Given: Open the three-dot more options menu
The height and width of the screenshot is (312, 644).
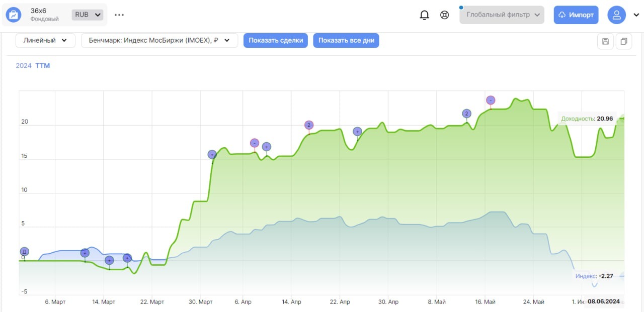Looking at the screenshot, I should (119, 15).
